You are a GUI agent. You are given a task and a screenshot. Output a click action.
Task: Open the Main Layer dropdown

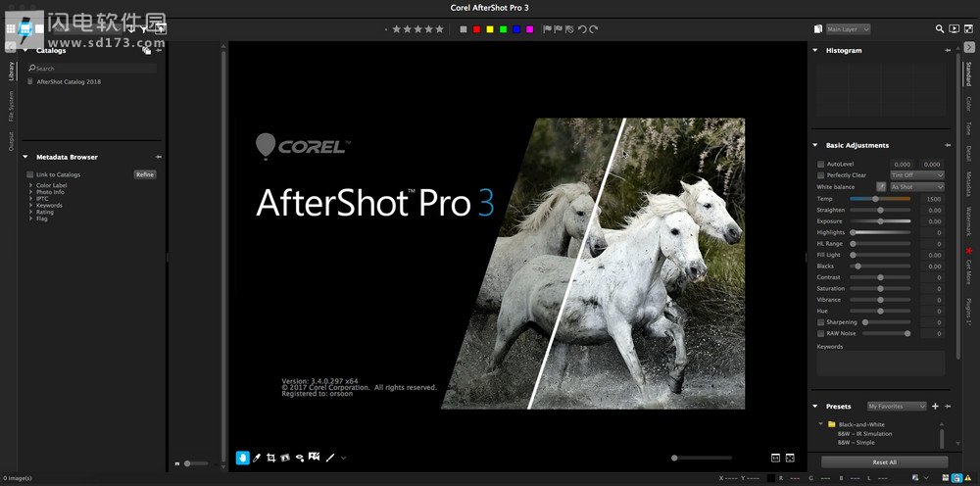tap(848, 29)
